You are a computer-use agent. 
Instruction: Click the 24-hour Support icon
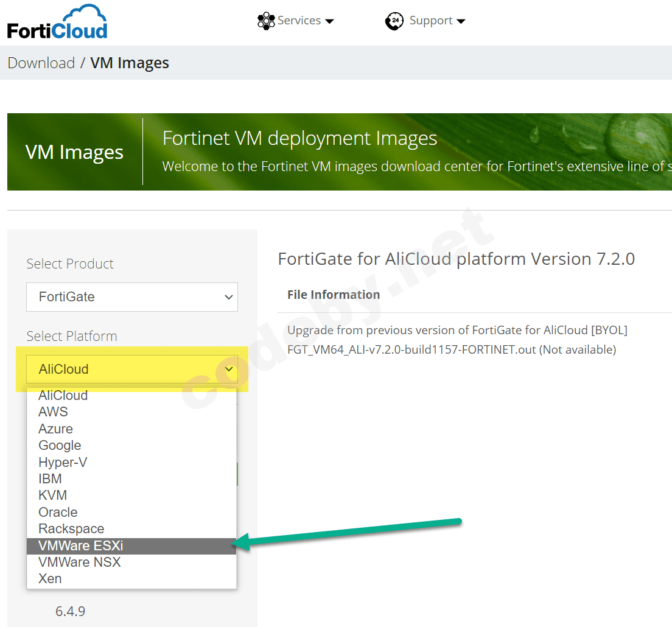coord(394,21)
